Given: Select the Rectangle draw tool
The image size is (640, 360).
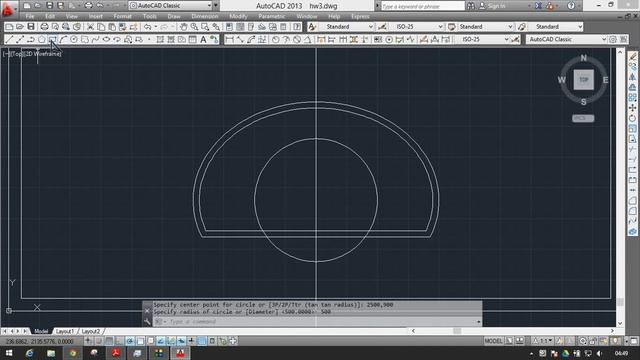Looking at the screenshot, I should [x=52, y=39].
